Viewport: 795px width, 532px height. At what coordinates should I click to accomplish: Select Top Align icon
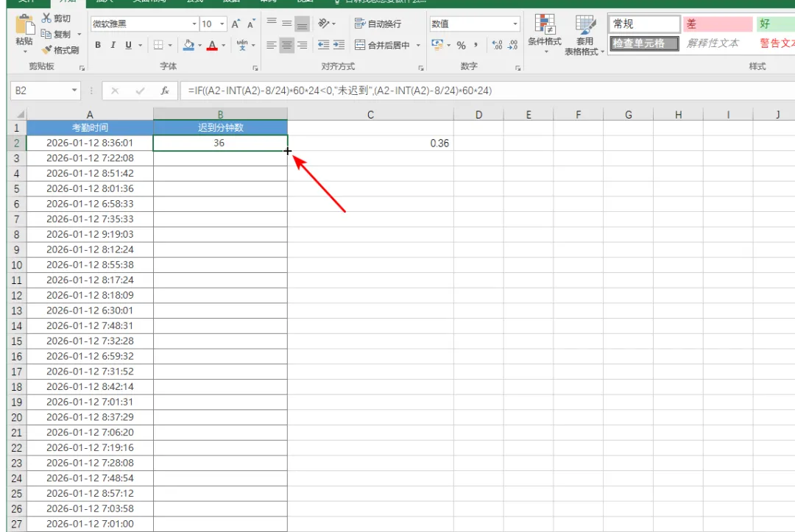pyautogui.click(x=272, y=24)
